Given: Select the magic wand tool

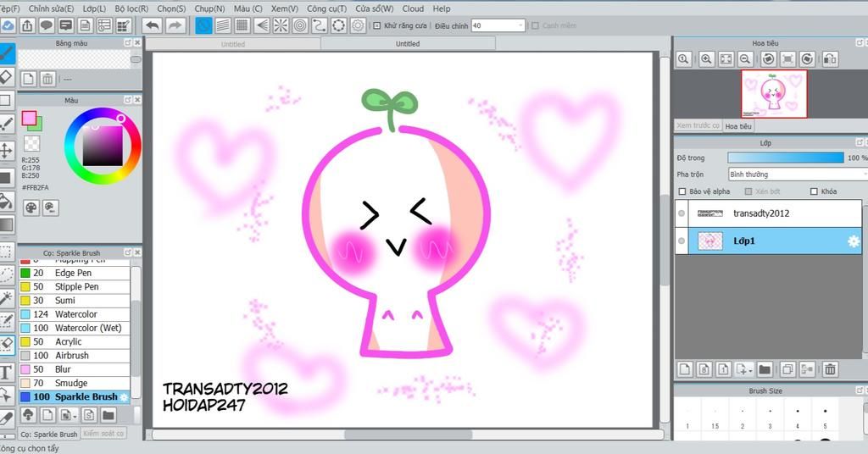Looking at the screenshot, I should pos(7,299).
